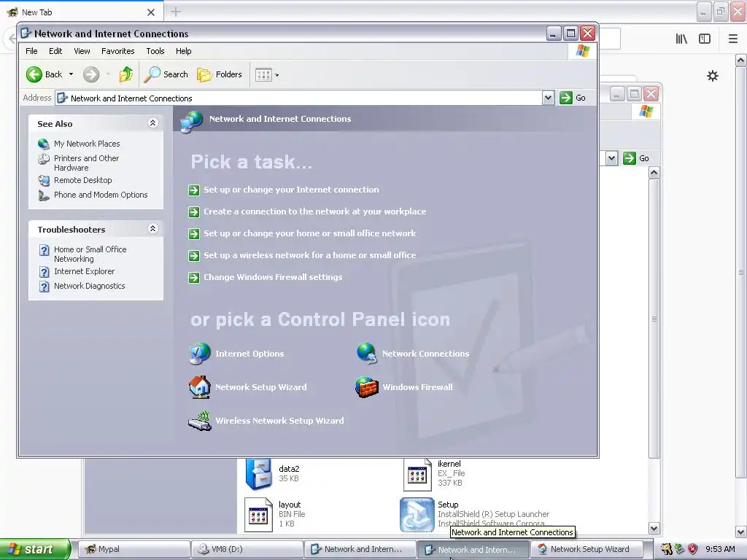
Task: Click Go button in background Explorer window
Action: click(x=636, y=158)
